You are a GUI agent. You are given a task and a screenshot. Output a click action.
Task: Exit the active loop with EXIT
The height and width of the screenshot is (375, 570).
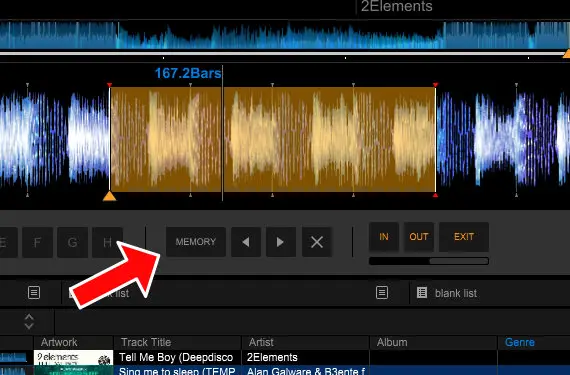tap(464, 237)
